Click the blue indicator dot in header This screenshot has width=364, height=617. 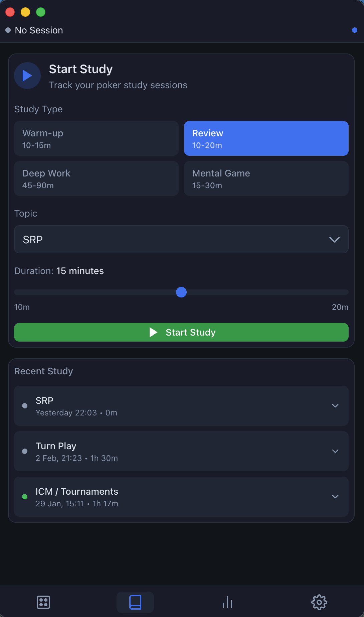pyautogui.click(x=355, y=30)
